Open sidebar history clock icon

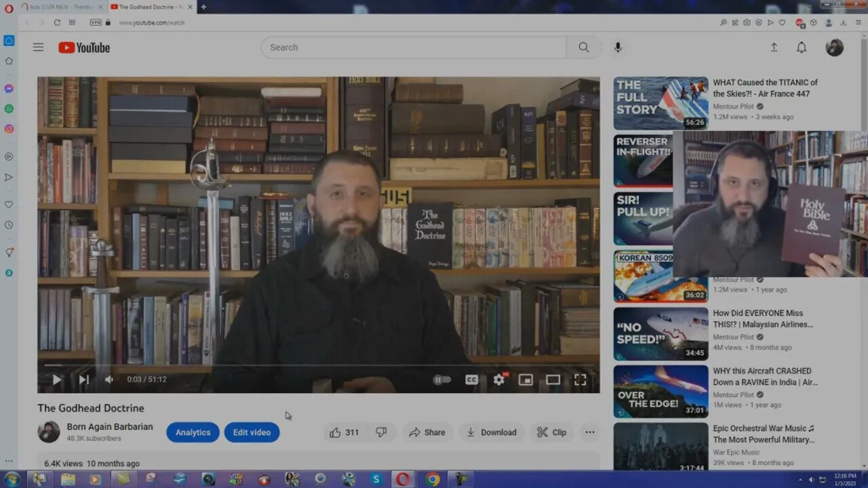(9, 225)
